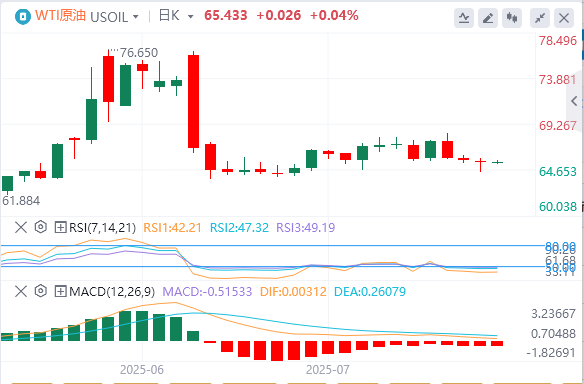Click the RSI2:47.32 value
Screen dimensions: 584x384
tap(239, 228)
